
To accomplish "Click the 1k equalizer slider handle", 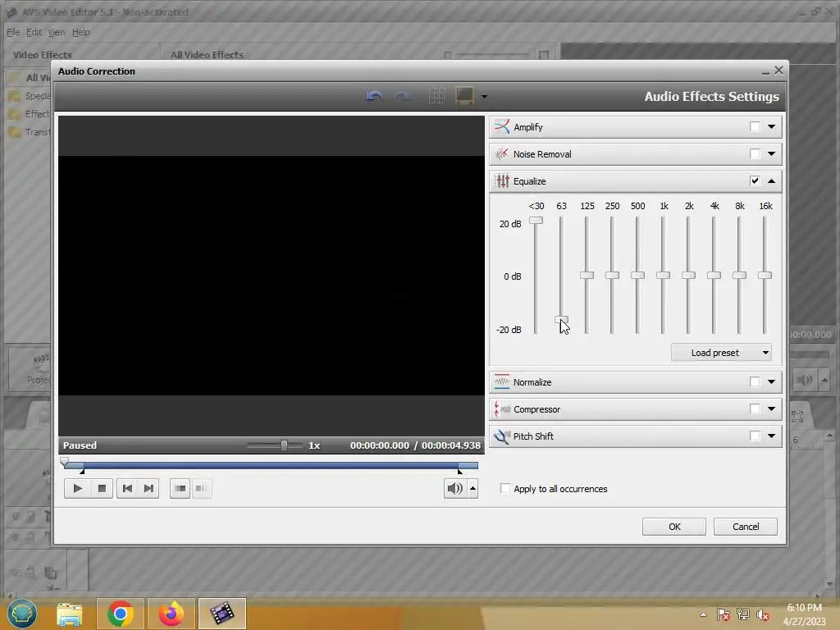I will coord(663,276).
